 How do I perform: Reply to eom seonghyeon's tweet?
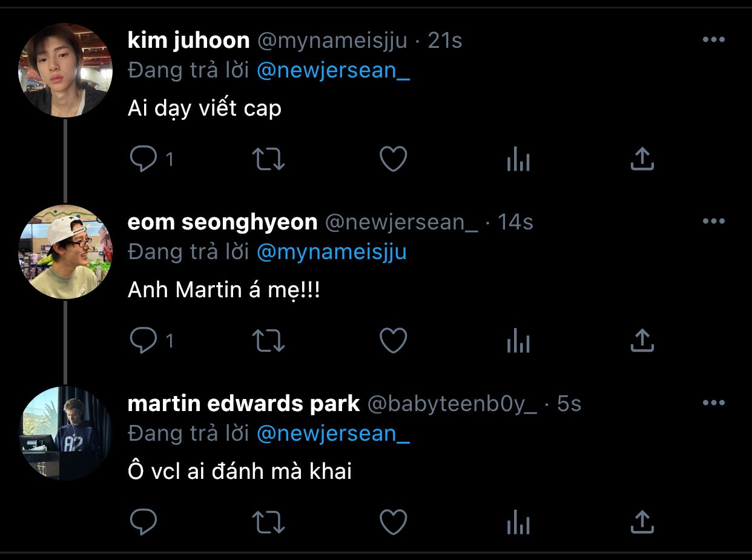tap(144, 341)
